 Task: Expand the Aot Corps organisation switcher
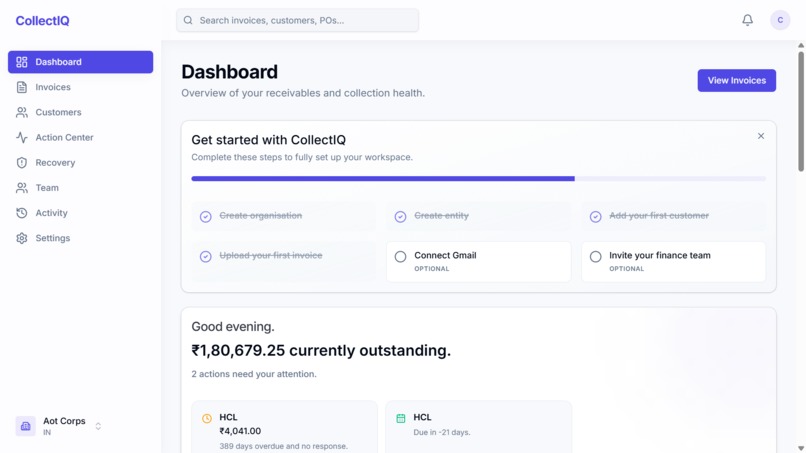[59, 426]
